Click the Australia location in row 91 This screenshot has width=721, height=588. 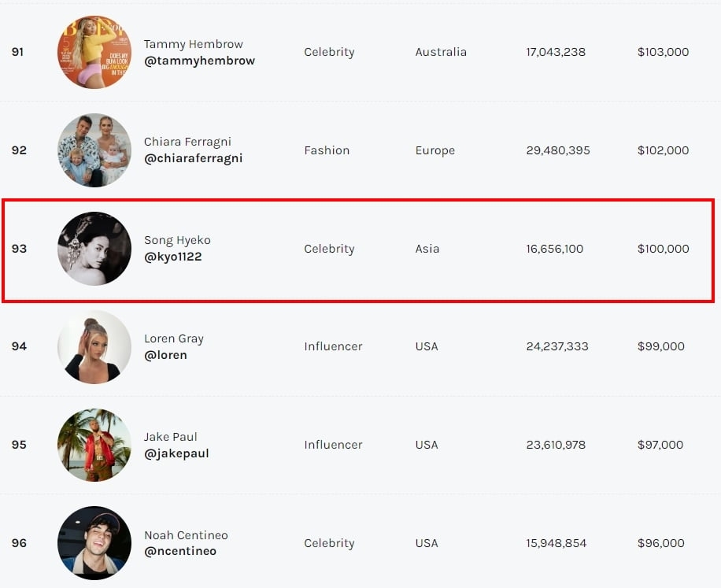(x=441, y=52)
